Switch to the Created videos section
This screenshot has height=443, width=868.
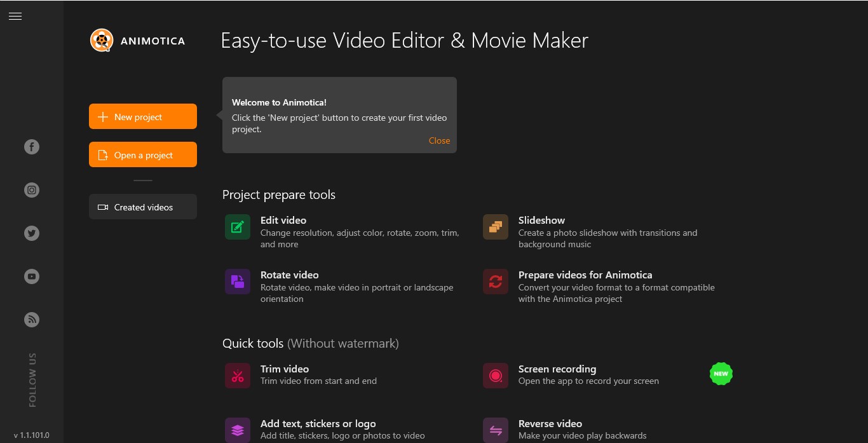pos(142,207)
